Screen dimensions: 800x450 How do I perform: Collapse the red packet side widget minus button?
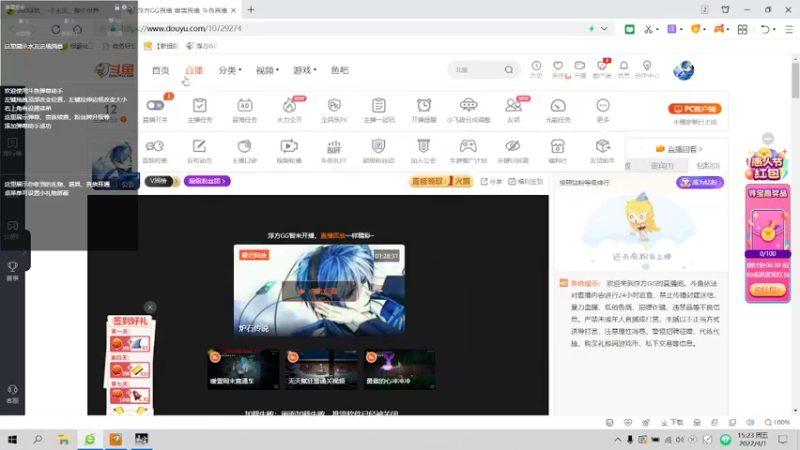click(768, 138)
